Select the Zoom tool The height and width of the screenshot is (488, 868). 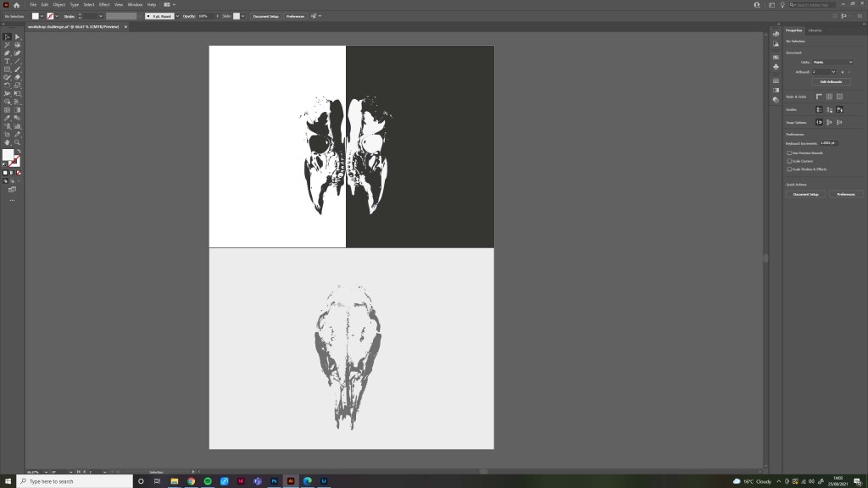point(17,141)
